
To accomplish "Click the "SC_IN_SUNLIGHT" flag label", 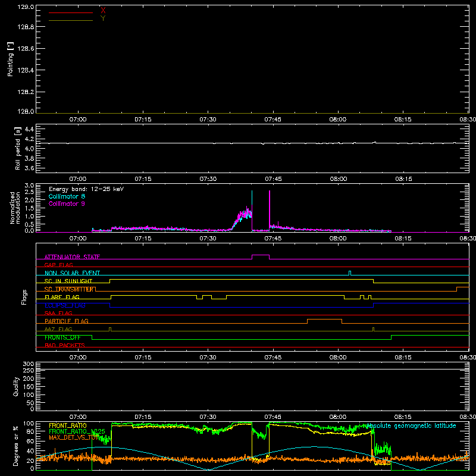I will (68, 281).
